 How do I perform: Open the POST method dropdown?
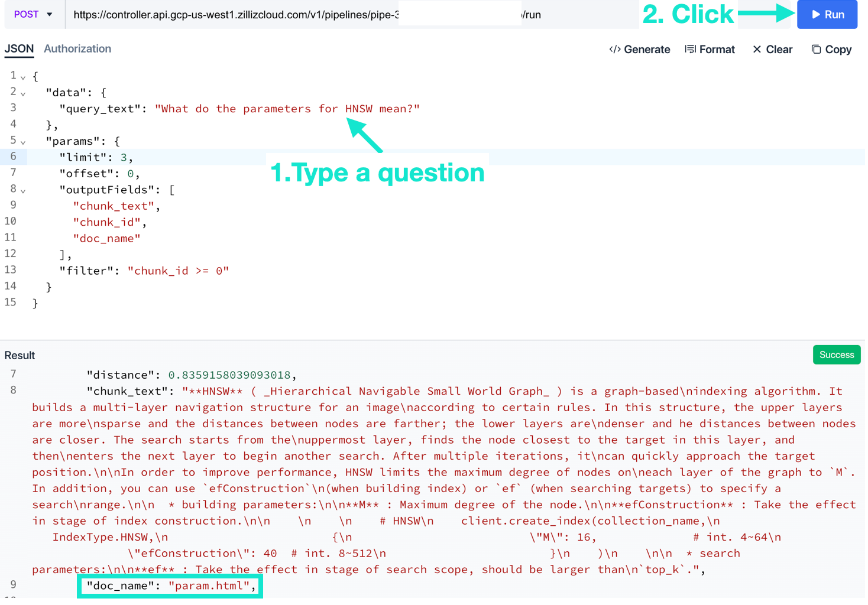pos(34,15)
